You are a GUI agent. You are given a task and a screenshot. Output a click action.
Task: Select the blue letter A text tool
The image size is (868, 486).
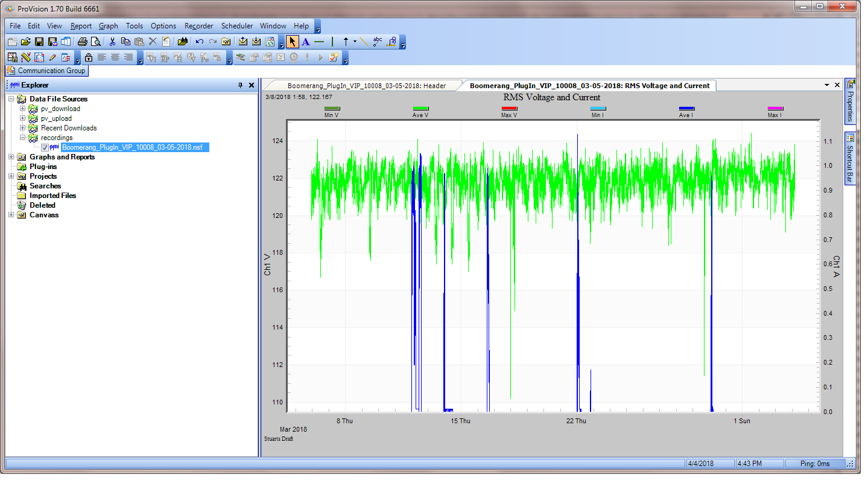click(x=305, y=42)
